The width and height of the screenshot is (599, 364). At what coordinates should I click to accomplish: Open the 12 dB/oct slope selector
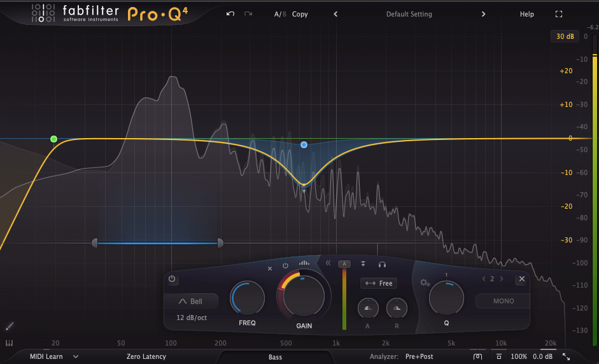[191, 317]
